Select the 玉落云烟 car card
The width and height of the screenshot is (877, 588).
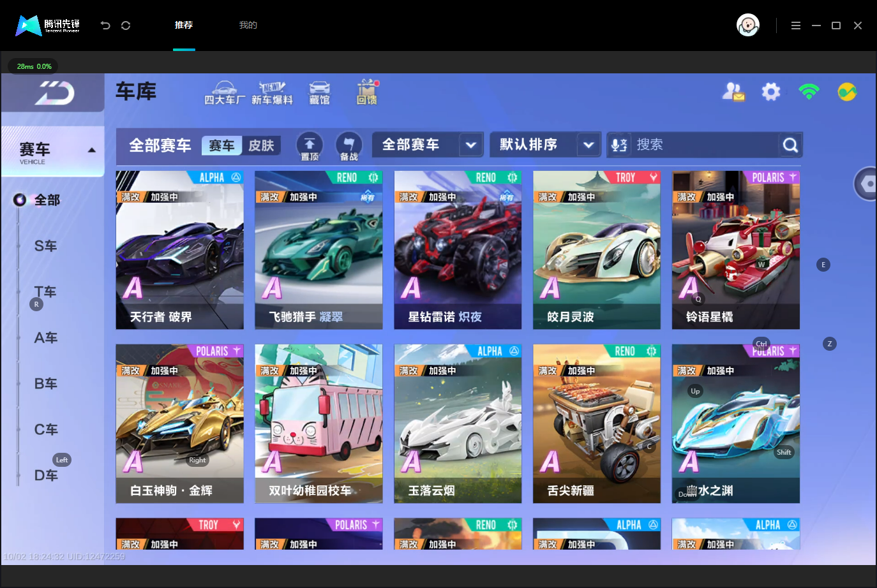pos(458,424)
